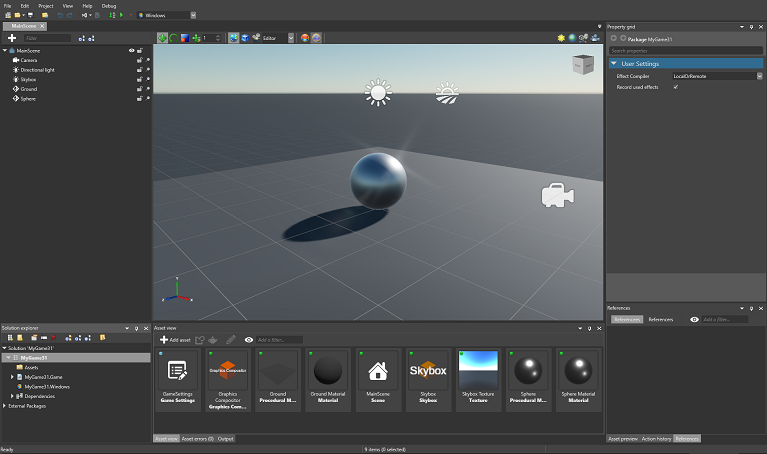Switch to world coordinates globe icon
Viewport: 767px width, 454px height.
point(234,38)
